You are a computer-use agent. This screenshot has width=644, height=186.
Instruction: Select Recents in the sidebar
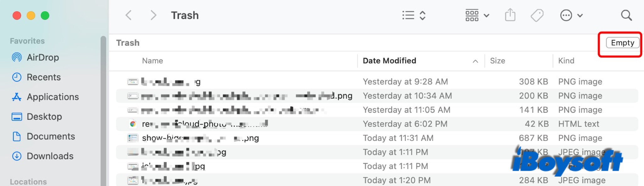[x=43, y=77]
